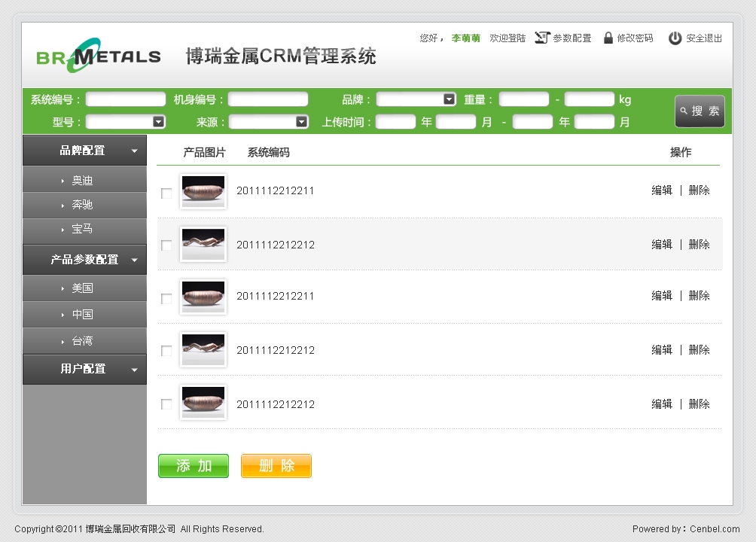Focus the maximum 重量 field before kg

[590, 99]
